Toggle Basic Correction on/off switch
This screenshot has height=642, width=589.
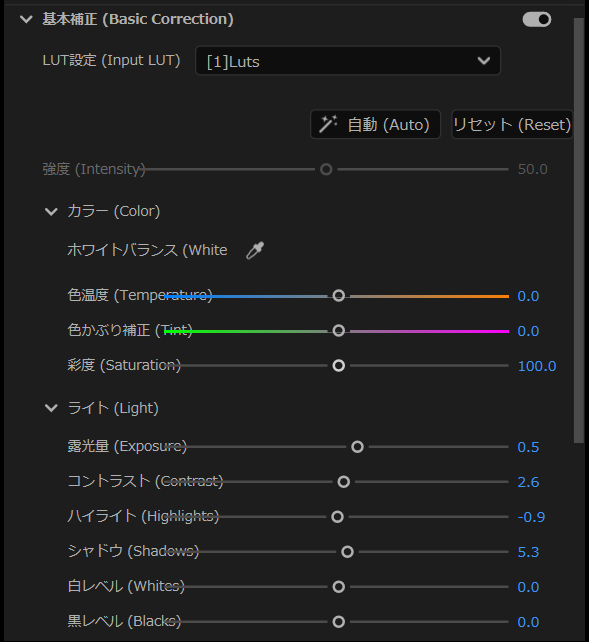click(x=537, y=19)
